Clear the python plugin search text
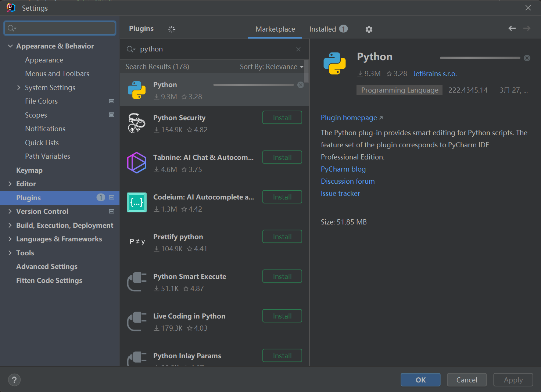 pos(298,49)
